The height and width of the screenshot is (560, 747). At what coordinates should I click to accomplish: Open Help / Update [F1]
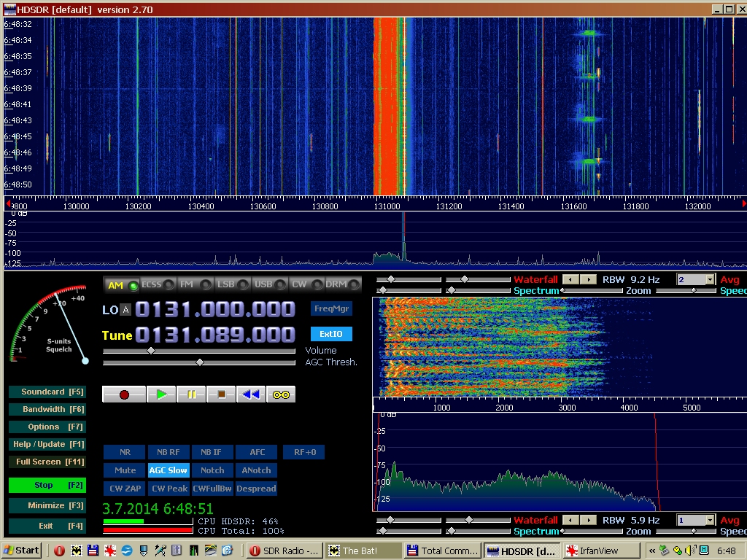47,444
